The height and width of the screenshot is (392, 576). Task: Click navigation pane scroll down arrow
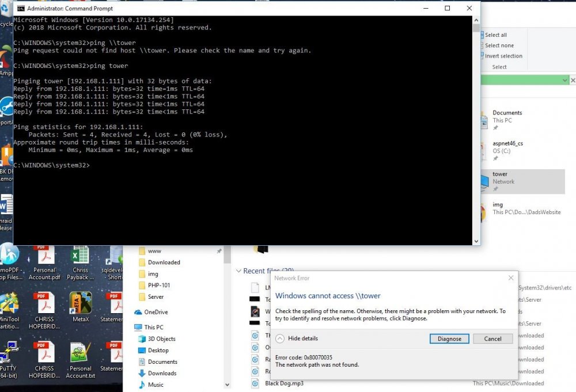[227, 385]
